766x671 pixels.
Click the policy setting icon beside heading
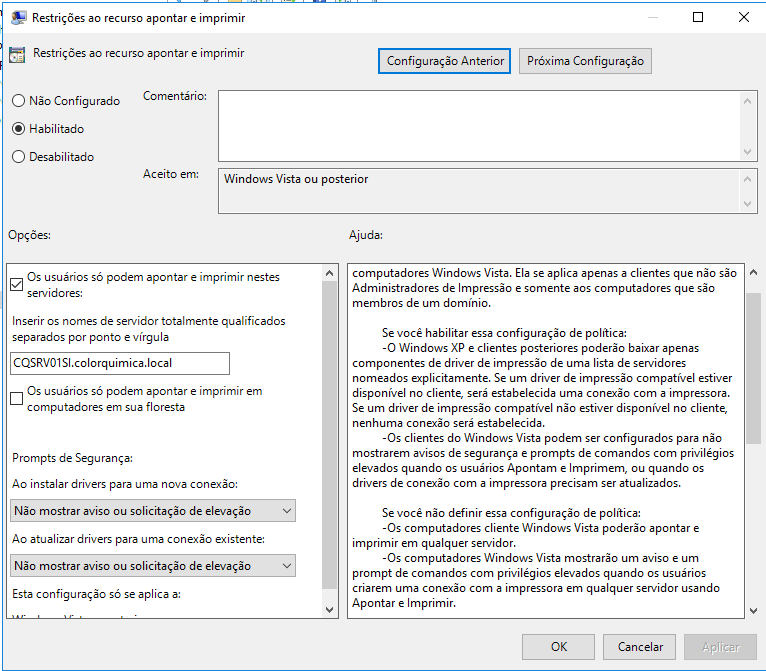tap(16, 55)
